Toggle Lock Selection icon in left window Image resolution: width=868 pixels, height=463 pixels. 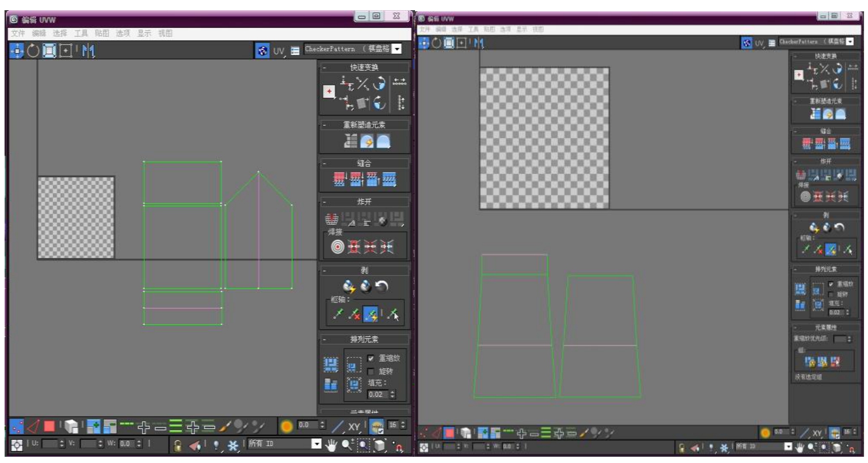point(178,445)
